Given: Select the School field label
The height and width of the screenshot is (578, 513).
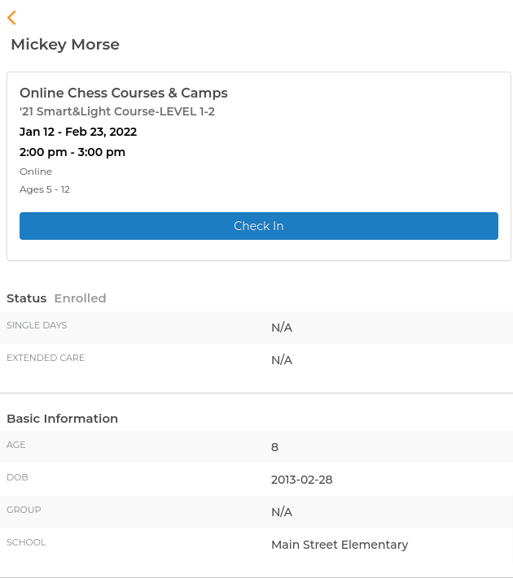Looking at the screenshot, I should point(26,542).
